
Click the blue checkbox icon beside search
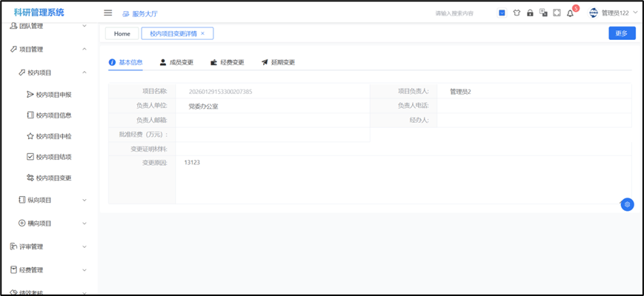tap(502, 13)
